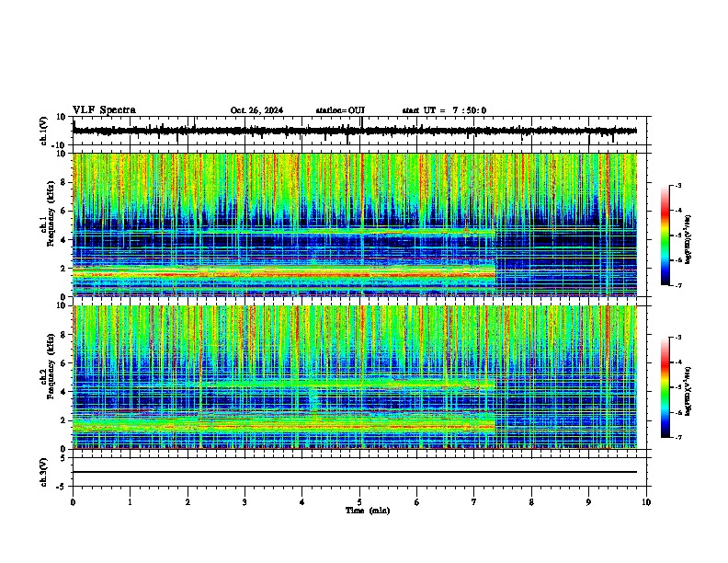Click the ch.2 frequency spectrogram panel
The width and height of the screenshot is (728, 563).
(x=355, y=377)
